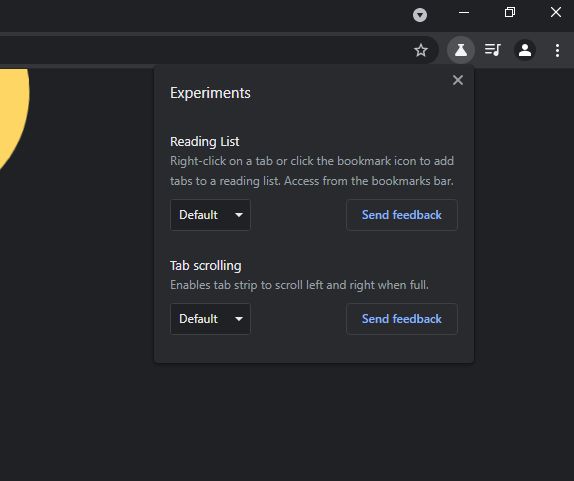Click the 'Enables tab strip to scroll' description
Viewport: 574px width, 481px height.
(299, 285)
